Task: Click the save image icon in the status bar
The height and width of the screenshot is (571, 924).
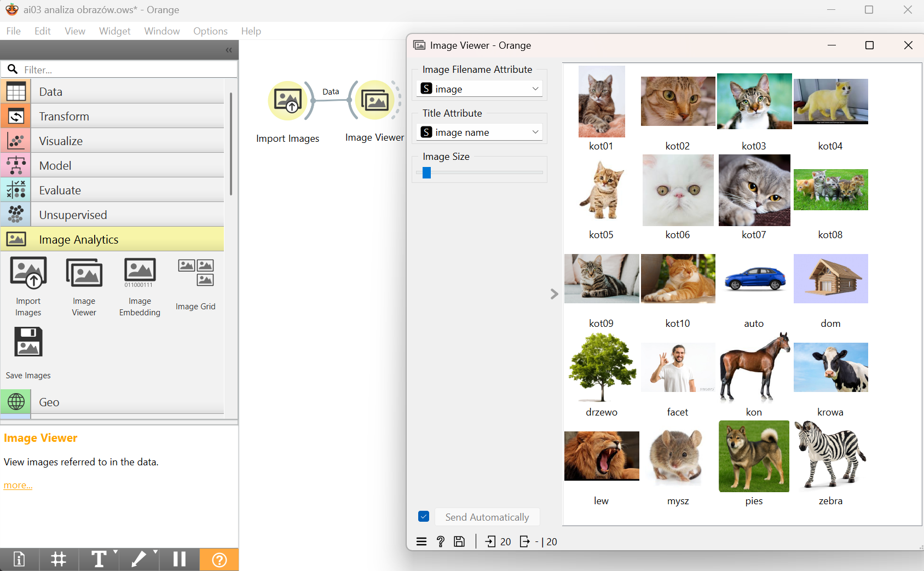Action: (459, 541)
